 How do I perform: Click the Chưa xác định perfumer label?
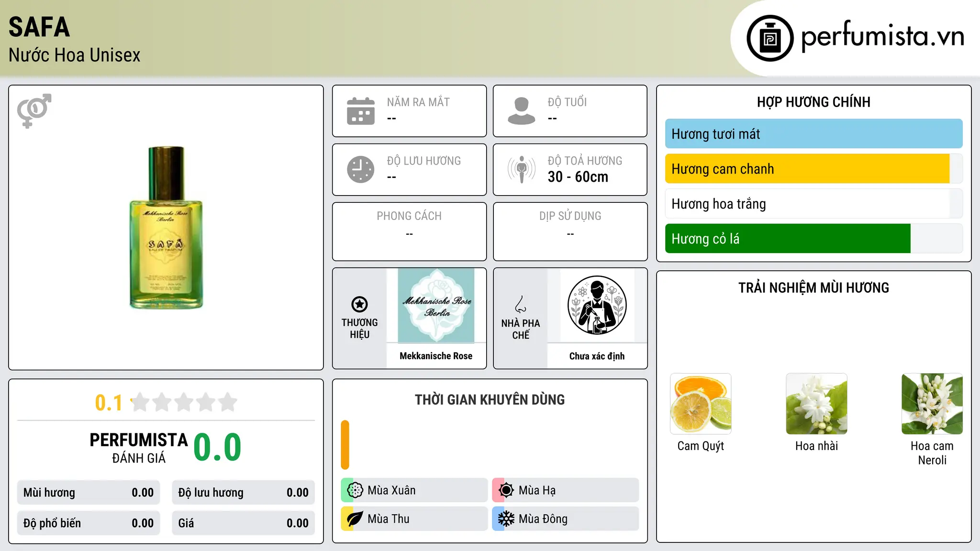coord(597,356)
